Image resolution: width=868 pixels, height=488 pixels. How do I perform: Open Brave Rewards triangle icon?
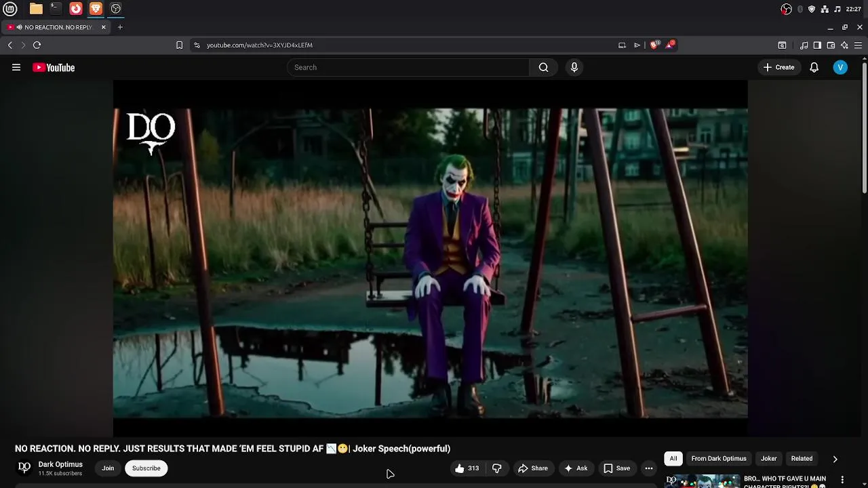point(670,45)
